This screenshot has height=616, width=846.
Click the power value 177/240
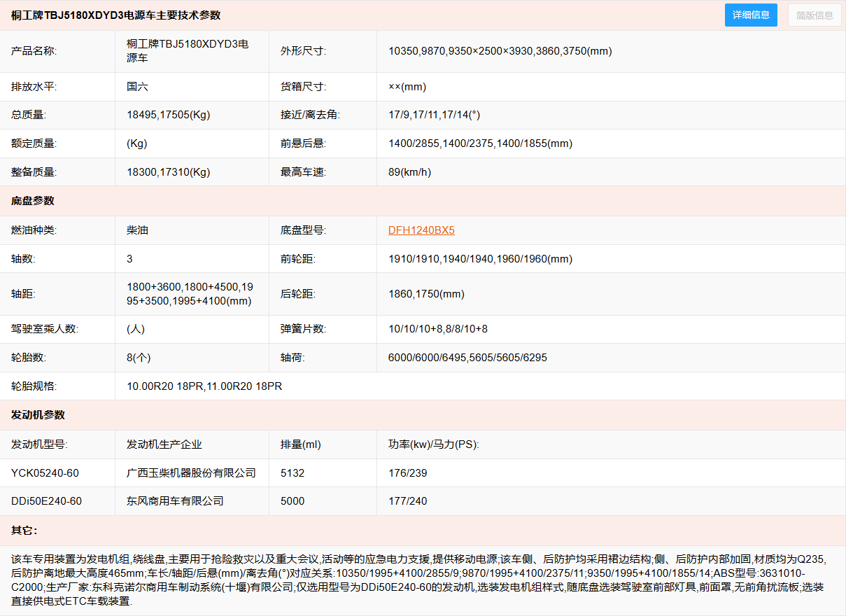(407, 501)
